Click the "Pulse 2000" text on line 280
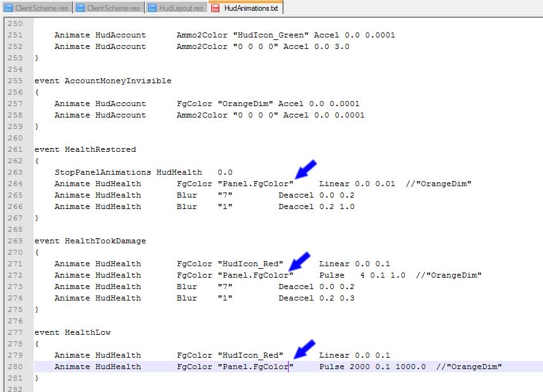Image resolution: width=543 pixels, height=392 pixels. point(343,367)
